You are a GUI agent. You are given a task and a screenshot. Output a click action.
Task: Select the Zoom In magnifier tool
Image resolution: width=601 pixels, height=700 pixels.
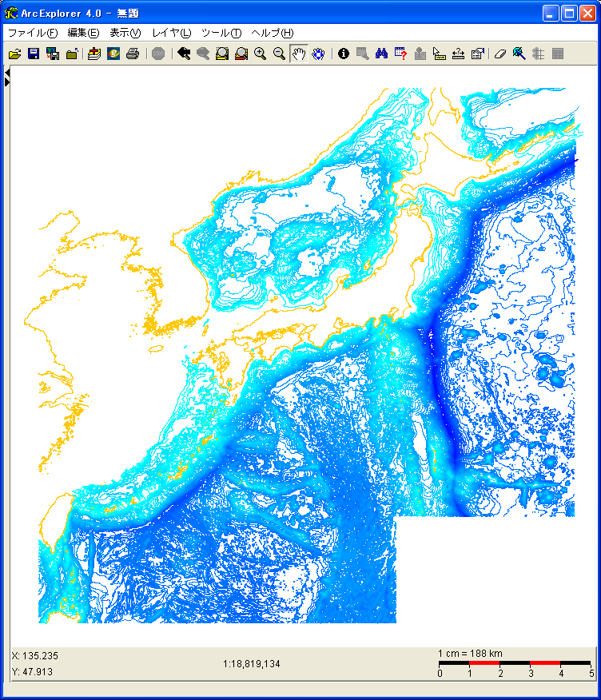260,54
